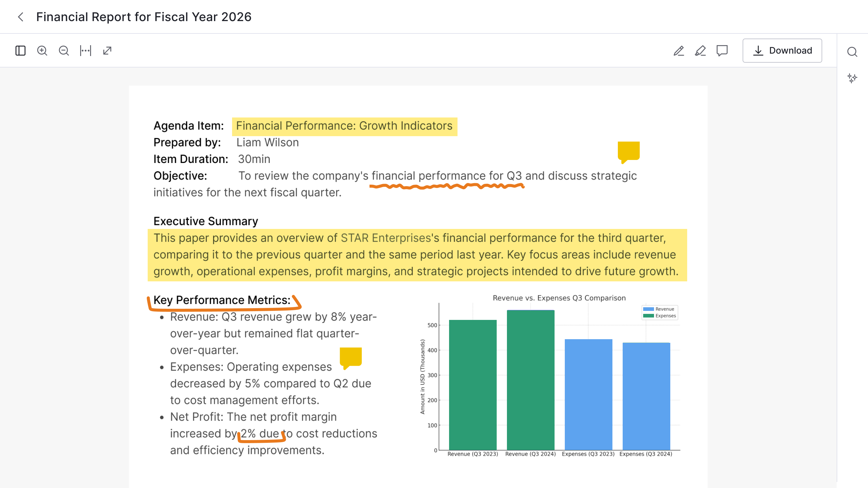Click the chart legend box
Image resolution: width=868 pixels, height=488 pixels.
pos(659,312)
